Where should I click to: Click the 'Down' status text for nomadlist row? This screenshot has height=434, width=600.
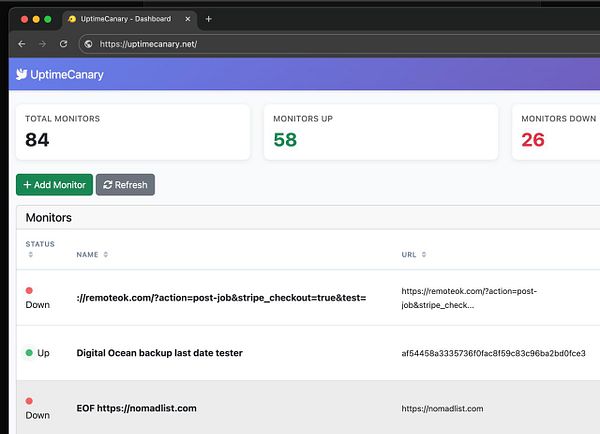click(x=38, y=415)
